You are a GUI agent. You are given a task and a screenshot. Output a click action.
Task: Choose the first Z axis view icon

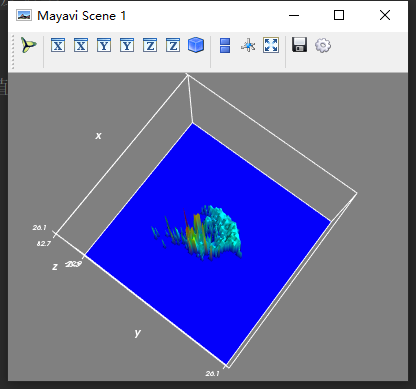[x=150, y=45]
